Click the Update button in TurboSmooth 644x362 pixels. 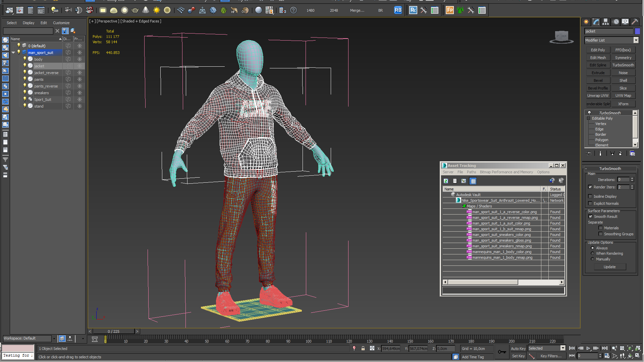coord(610,267)
